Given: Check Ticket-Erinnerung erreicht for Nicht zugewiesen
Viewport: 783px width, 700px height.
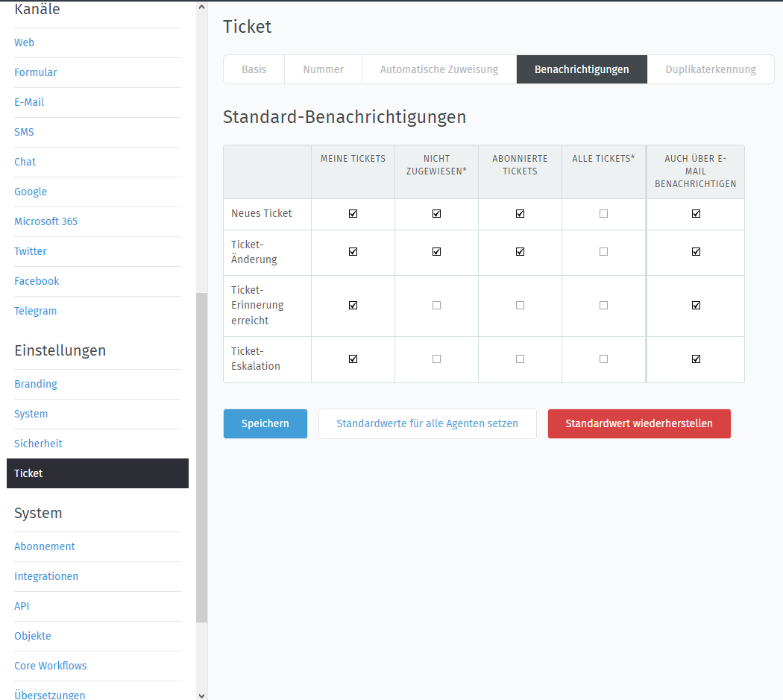Looking at the screenshot, I should 436,306.
